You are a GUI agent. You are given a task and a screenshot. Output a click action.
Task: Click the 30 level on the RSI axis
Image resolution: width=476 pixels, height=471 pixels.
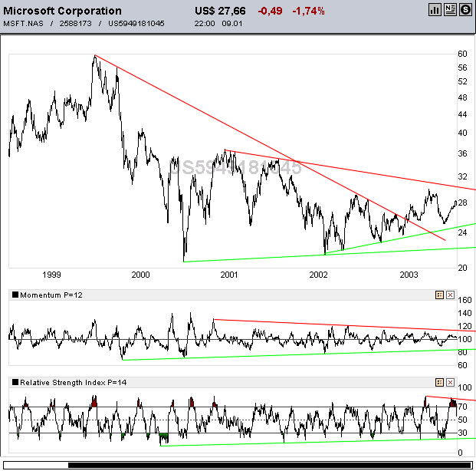point(462,433)
